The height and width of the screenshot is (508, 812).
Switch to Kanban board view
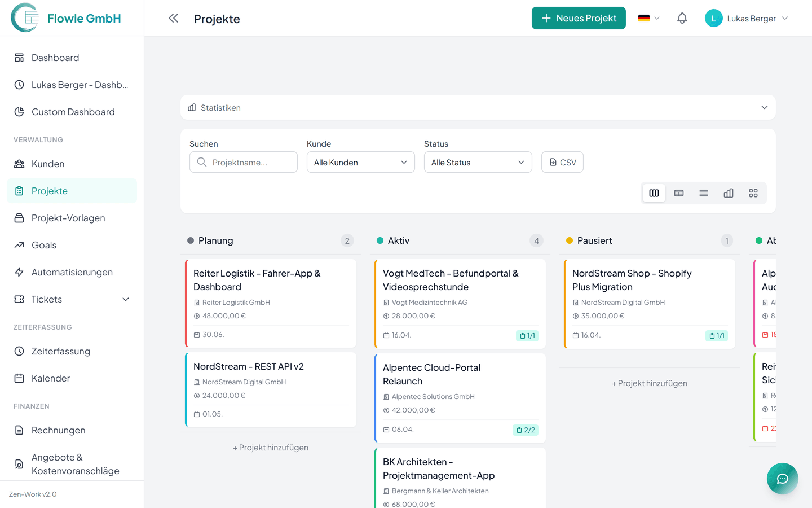[x=654, y=193]
